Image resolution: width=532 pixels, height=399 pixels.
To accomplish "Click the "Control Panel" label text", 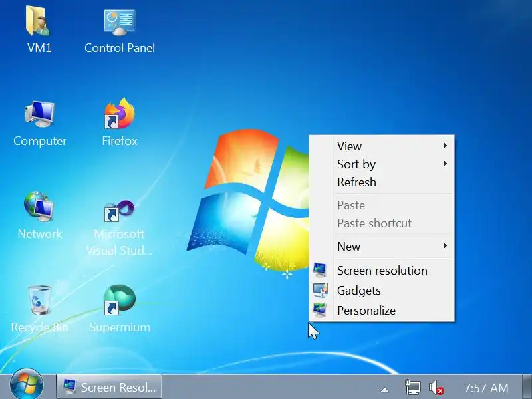I will pyautogui.click(x=120, y=48).
